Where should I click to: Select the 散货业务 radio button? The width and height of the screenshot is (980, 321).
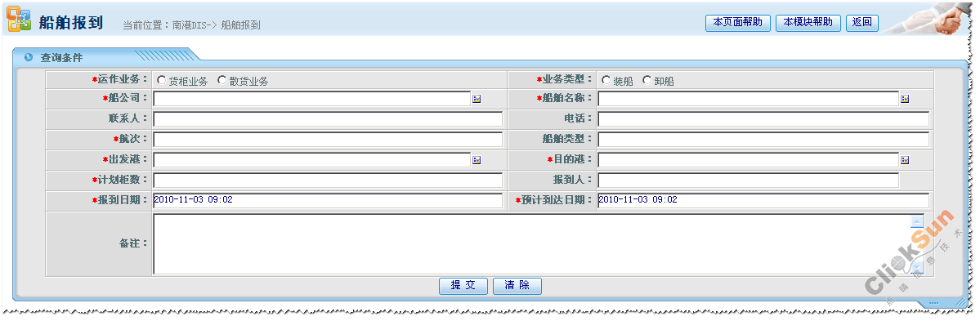(222, 80)
